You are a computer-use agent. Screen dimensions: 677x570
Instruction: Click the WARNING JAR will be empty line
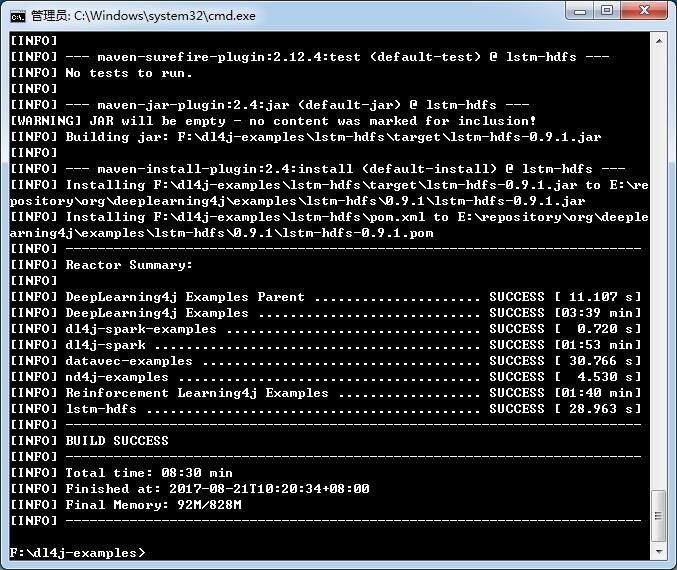[x=273, y=121]
